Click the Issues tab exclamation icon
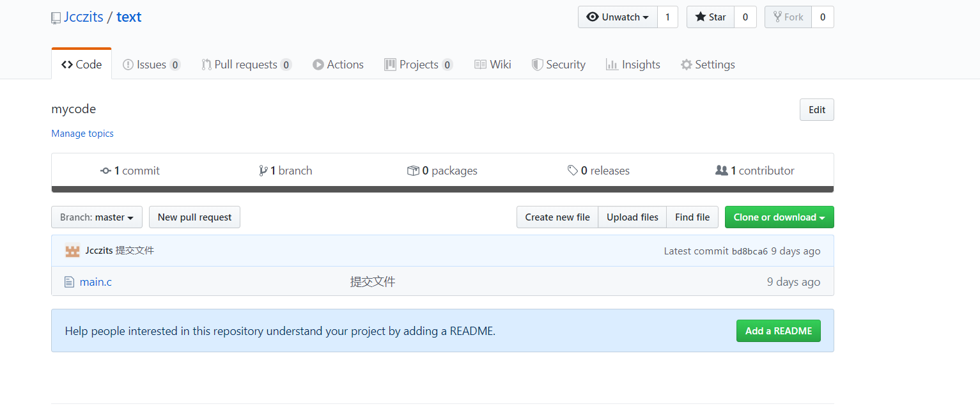The width and height of the screenshot is (980, 420). (x=128, y=65)
